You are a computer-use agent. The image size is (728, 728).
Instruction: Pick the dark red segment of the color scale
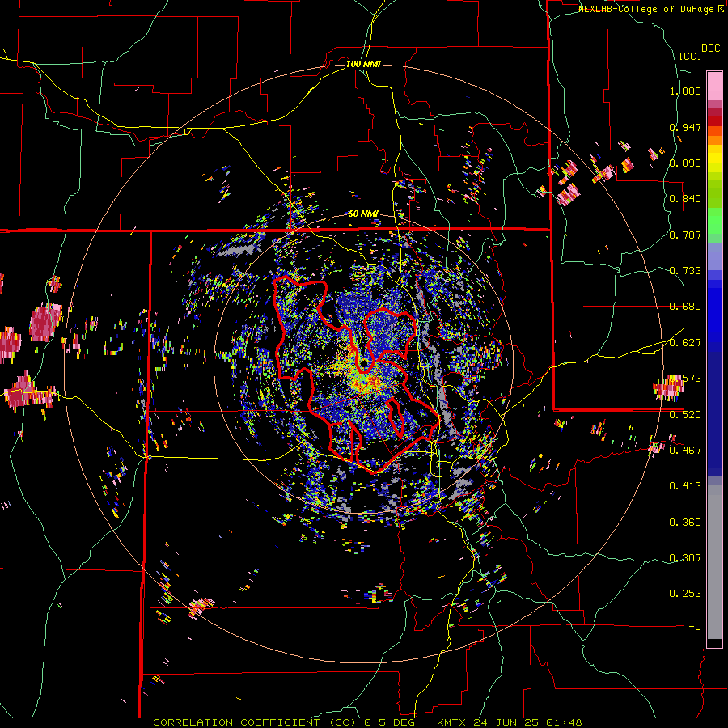tap(714, 121)
